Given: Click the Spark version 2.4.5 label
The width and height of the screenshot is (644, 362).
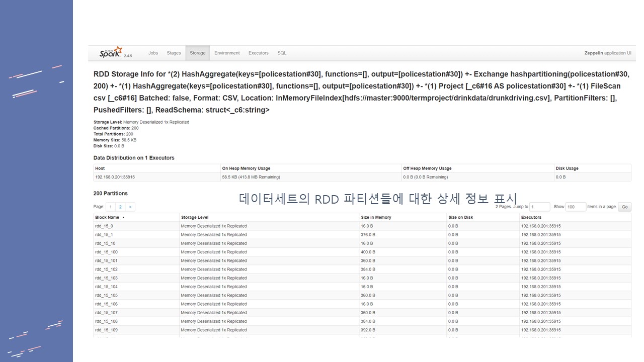Looking at the screenshot, I should [x=128, y=56].
